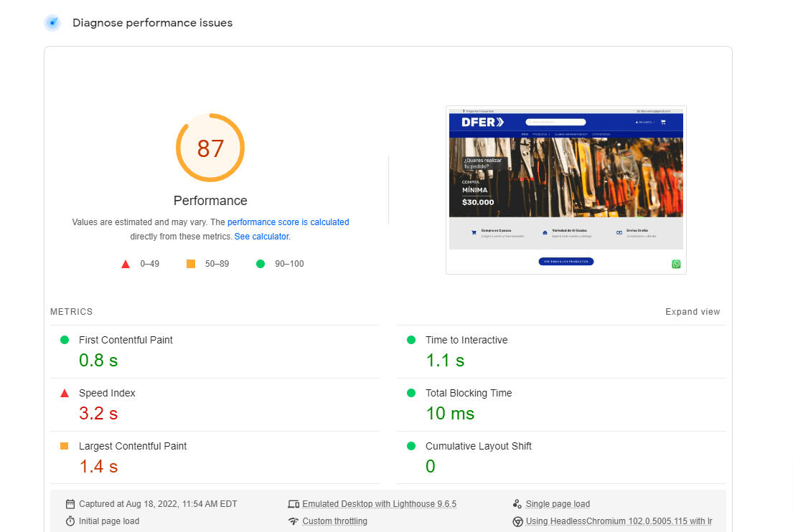Click the red triangle 0–49 legend icon
Viewport: 793px width, 532px height.
tap(126, 264)
